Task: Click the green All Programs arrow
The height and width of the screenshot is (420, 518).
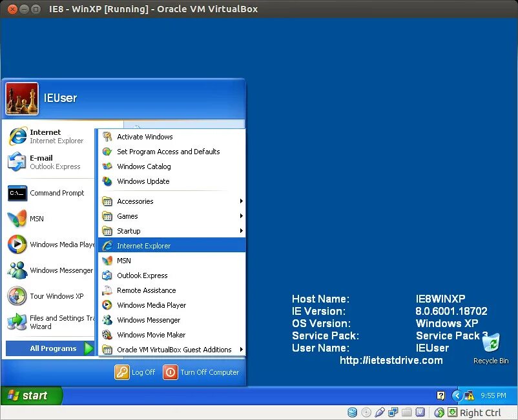Action: (x=88, y=348)
